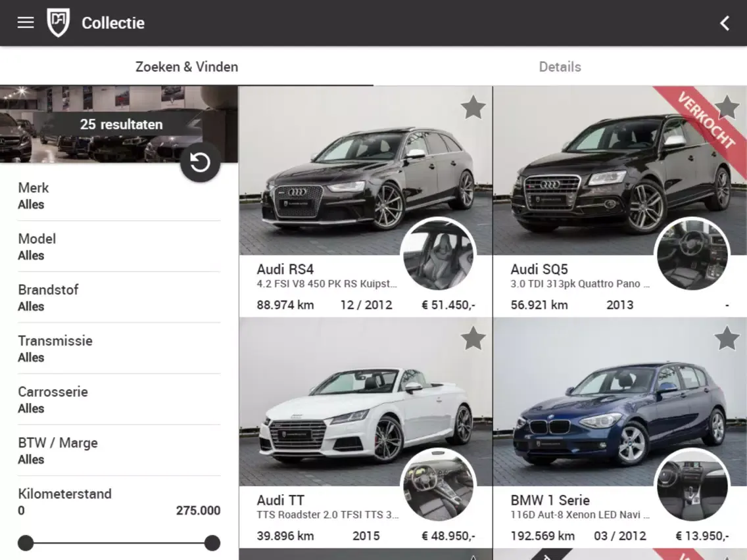
Task: Go back using the header chevron
Action: [724, 23]
